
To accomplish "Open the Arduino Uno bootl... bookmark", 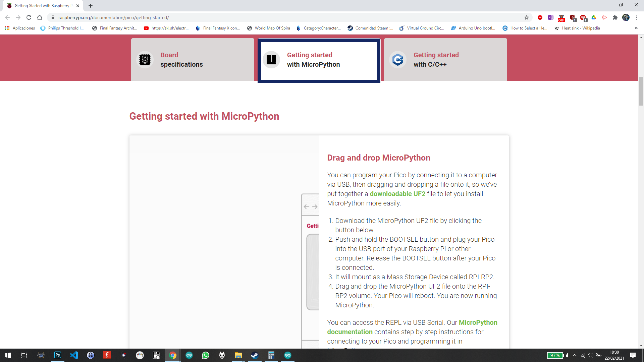I will (473, 28).
